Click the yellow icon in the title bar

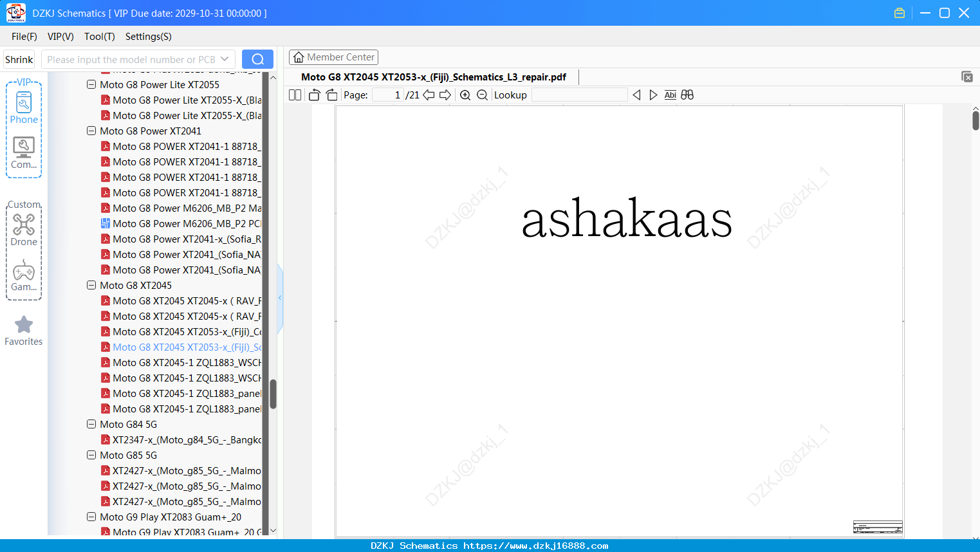tap(900, 13)
